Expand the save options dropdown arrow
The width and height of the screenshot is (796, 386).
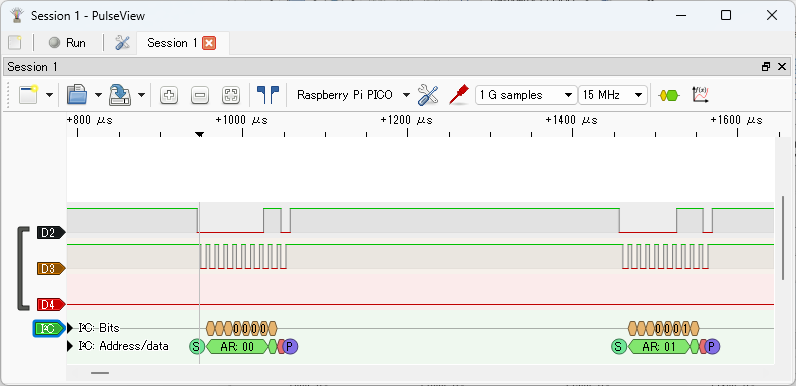point(141,95)
